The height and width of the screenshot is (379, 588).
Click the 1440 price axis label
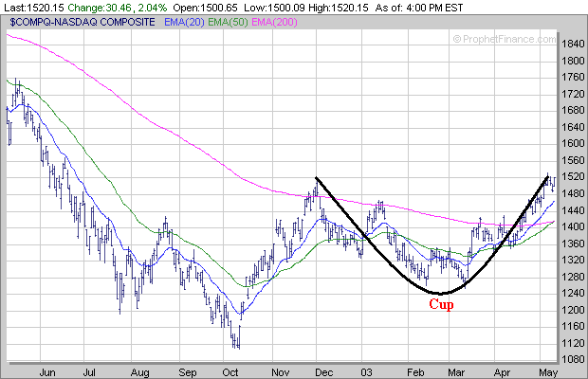573,210
